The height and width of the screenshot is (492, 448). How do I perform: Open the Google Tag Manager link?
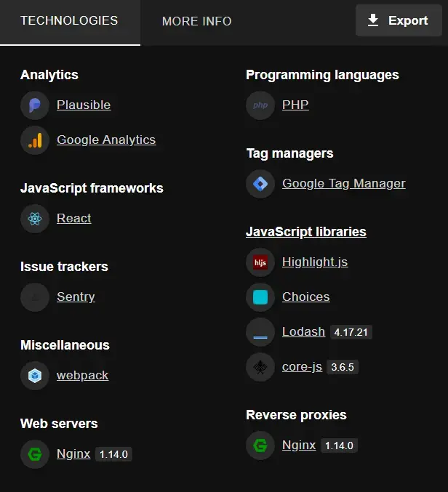[x=344, y=183]
